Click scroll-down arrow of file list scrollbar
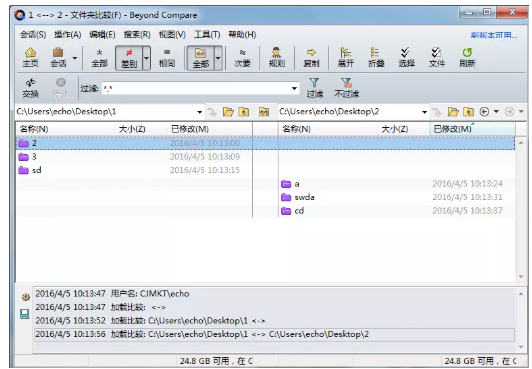 [521, 277]
